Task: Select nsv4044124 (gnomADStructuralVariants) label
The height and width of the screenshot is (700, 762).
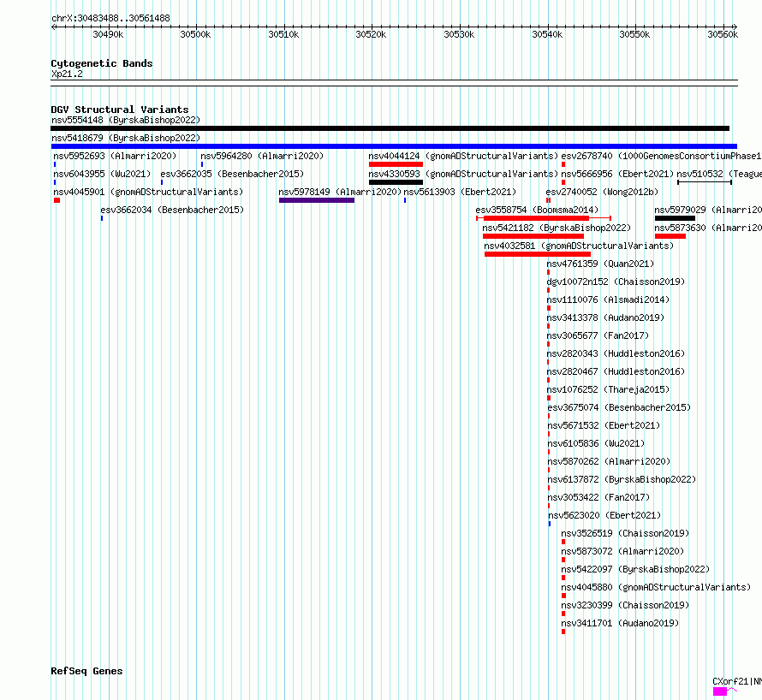Action: pyautogui.click(x=463, y=156)
